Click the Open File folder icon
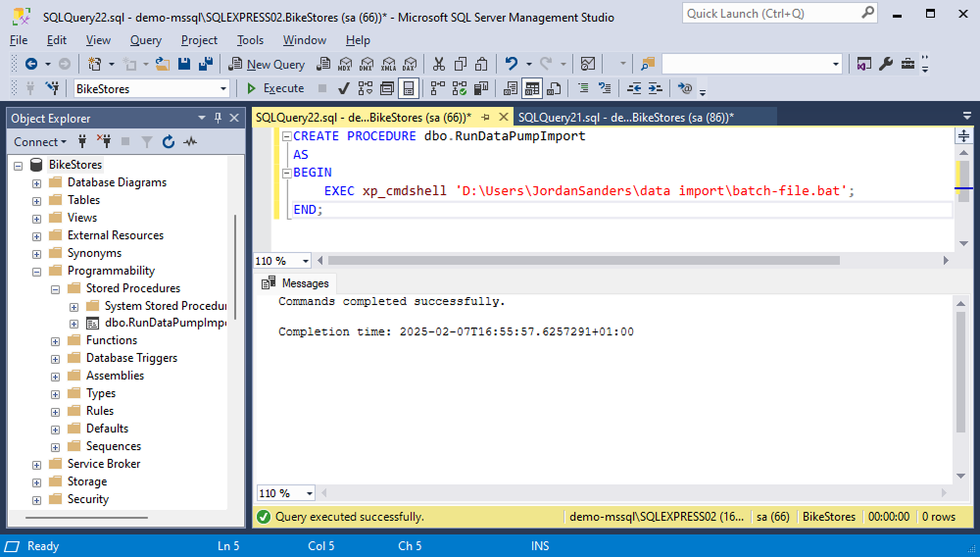The width and height of the screenshot is (980, 557). (163, 64)
